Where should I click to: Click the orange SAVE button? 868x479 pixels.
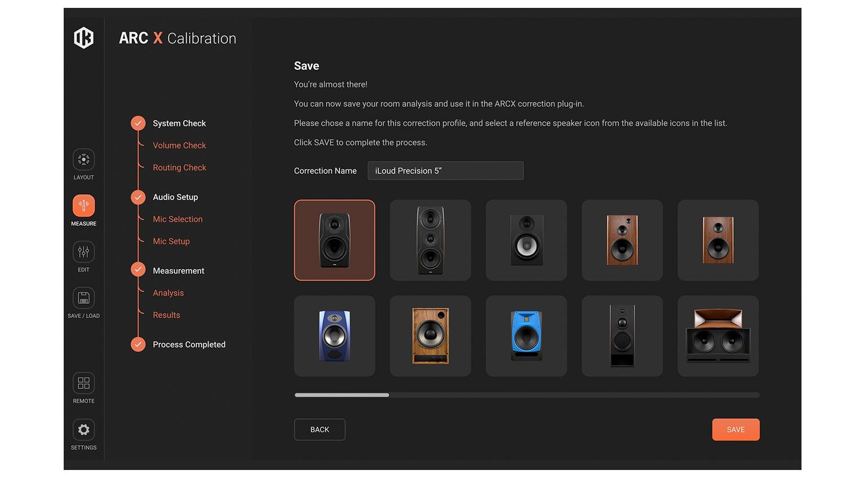click(x=736, y=429)
